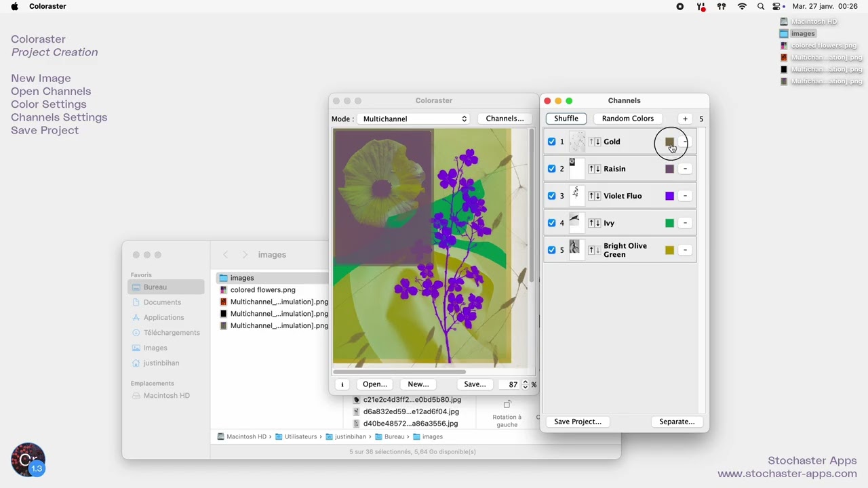Move Gold channel up with arrow
The width and height of the screenshot is (868, 488).
[591, 142]
